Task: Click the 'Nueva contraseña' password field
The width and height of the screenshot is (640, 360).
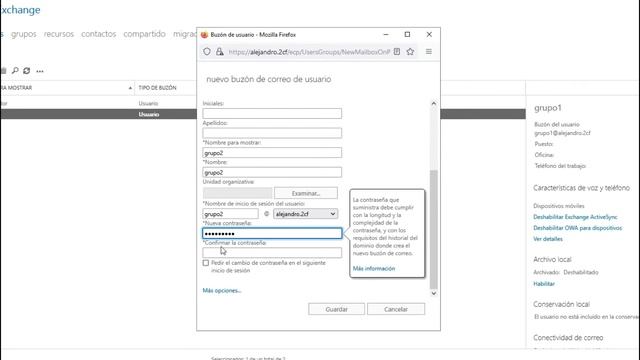Action: [x=272, y=233]
